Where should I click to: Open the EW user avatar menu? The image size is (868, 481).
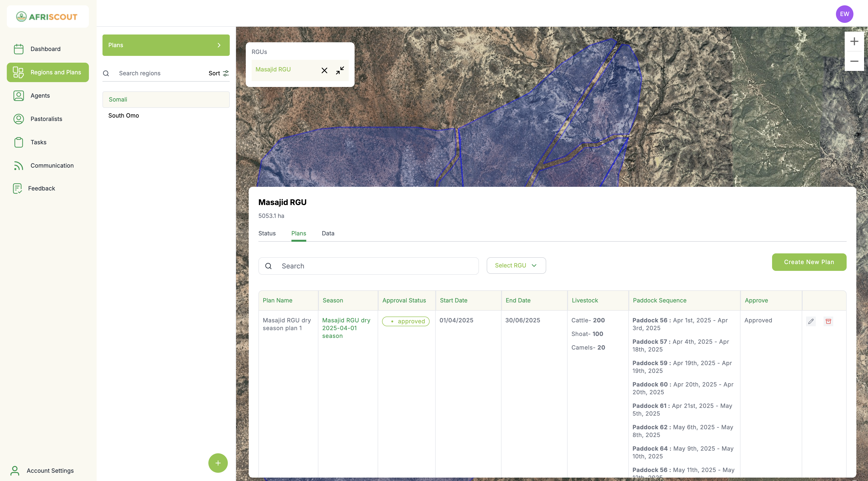(x=844, y=14)
